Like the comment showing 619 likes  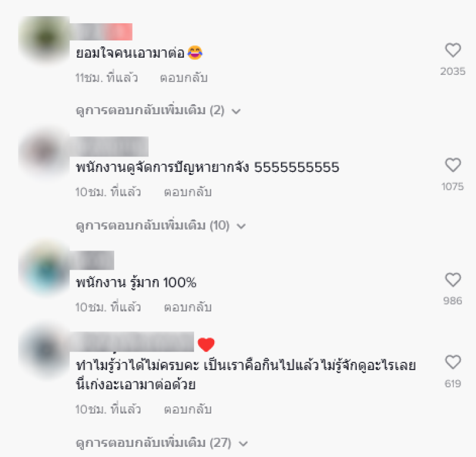pyautogui.click(x=453, y=362)
